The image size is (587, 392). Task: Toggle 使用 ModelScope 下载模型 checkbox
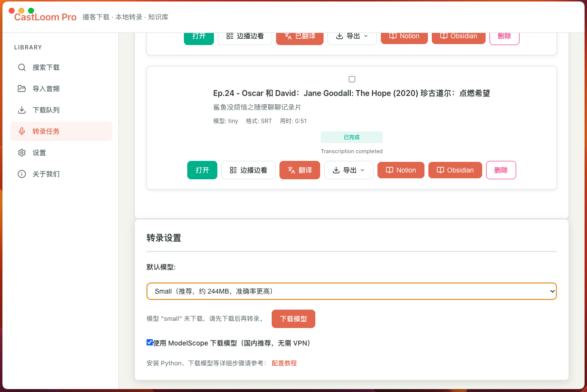pos(149,343)
